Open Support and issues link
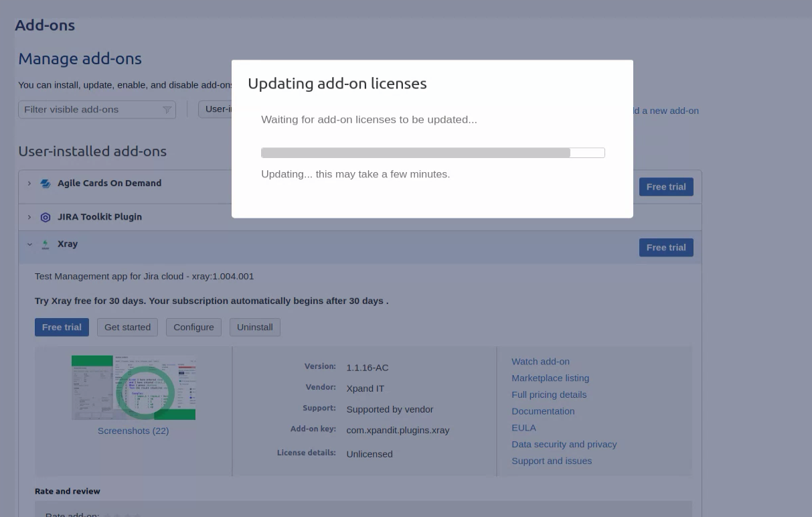Viewport: 812px width, 517px height. pos(552,461)
